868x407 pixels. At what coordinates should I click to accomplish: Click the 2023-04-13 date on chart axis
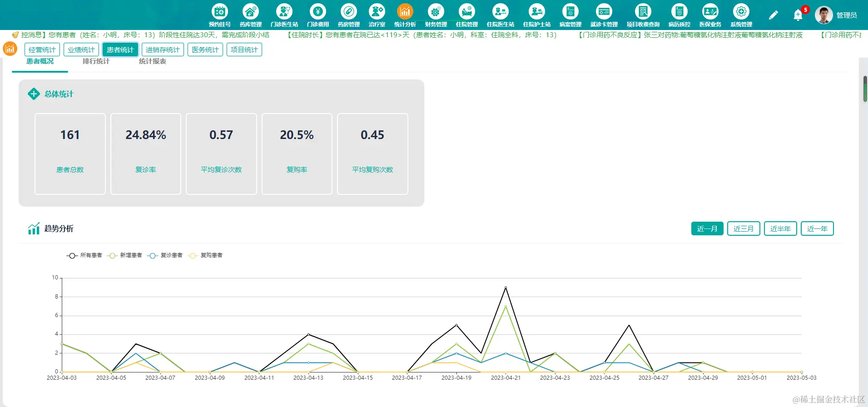pos(308,378)
